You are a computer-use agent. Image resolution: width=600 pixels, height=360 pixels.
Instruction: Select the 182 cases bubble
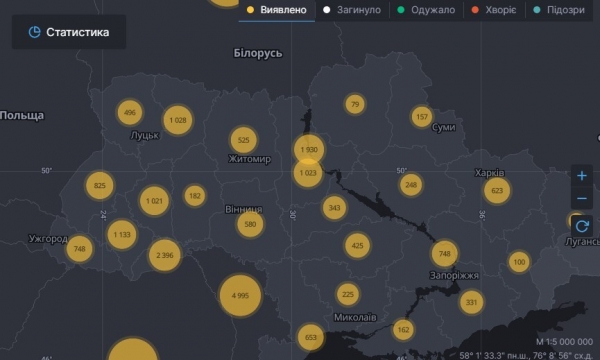[x=195, y=195]
